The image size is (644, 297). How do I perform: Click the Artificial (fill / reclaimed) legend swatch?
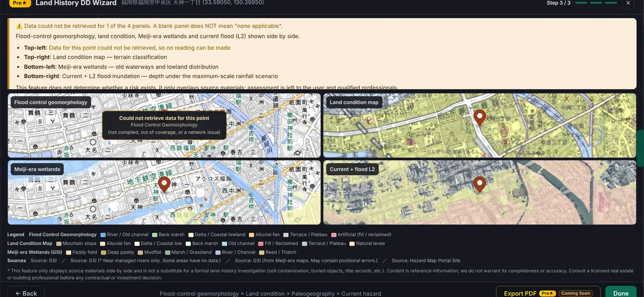pos(333,235)
